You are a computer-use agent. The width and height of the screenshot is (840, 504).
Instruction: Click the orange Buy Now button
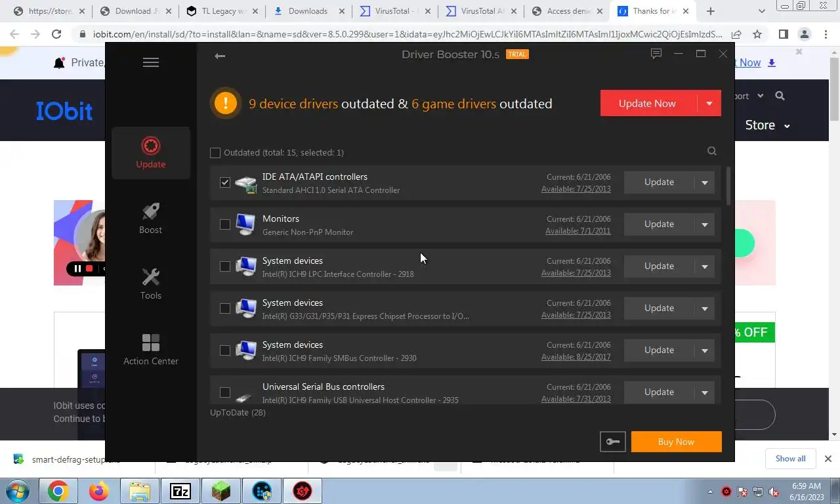(676, 442)
